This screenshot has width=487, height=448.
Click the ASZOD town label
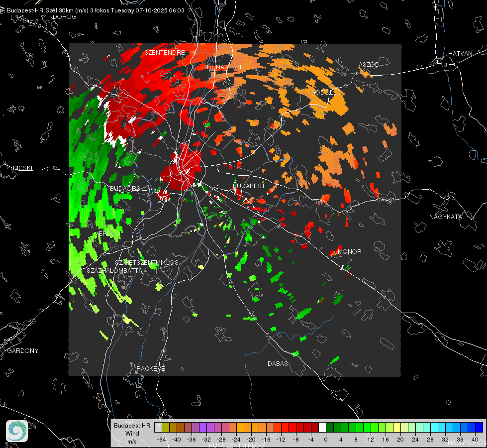tap(369, 64)
